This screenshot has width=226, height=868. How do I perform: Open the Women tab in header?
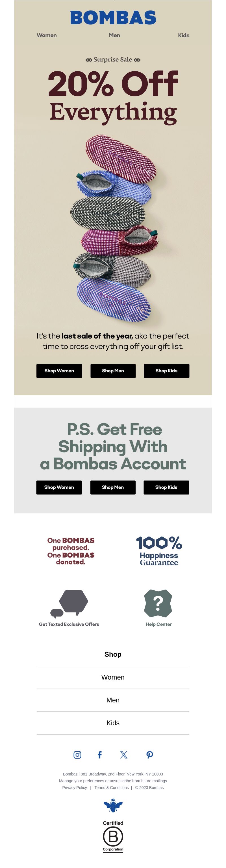[x=47, y=35]
